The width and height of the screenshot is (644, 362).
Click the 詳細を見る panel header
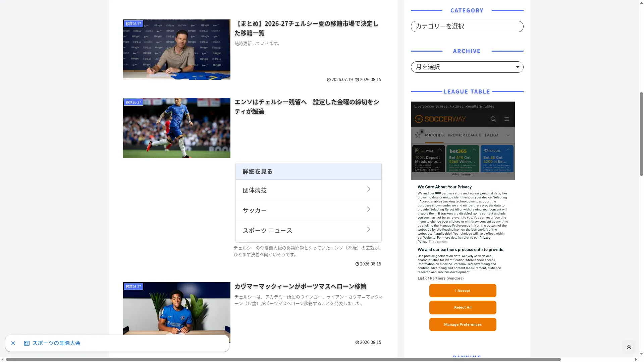(x=309, y=171)
